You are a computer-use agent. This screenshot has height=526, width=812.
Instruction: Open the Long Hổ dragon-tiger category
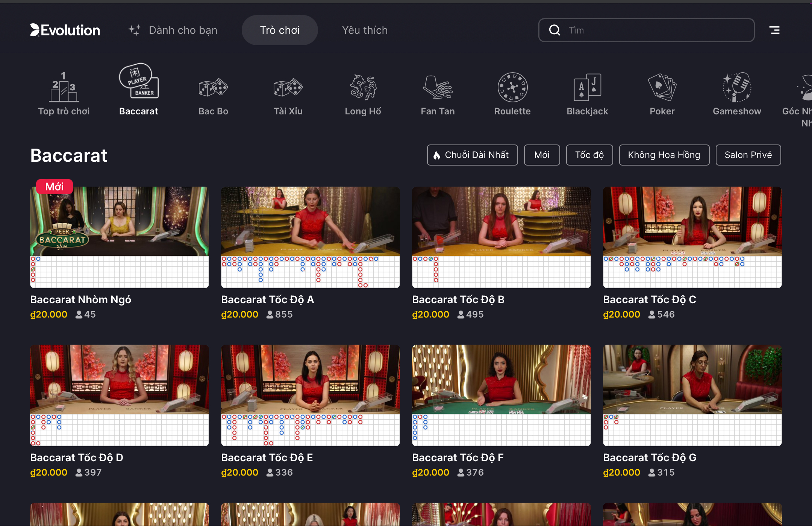pyautogui.click(x=363, y=87)
